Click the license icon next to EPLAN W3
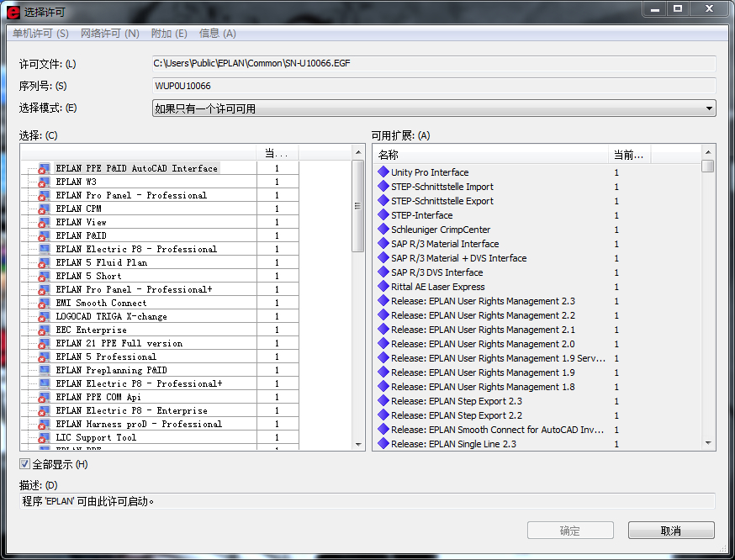 pos(44,182)
